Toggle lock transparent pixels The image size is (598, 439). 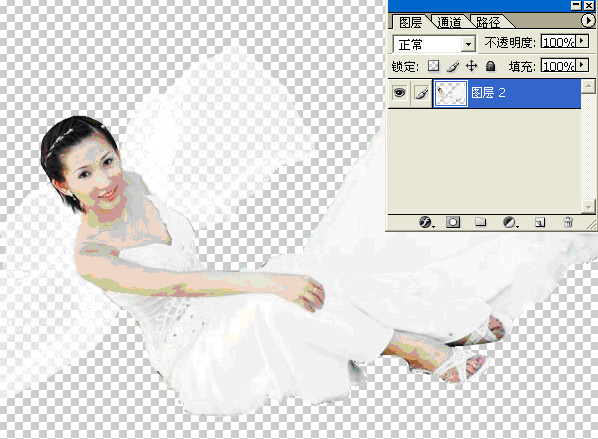coord(433,66)
